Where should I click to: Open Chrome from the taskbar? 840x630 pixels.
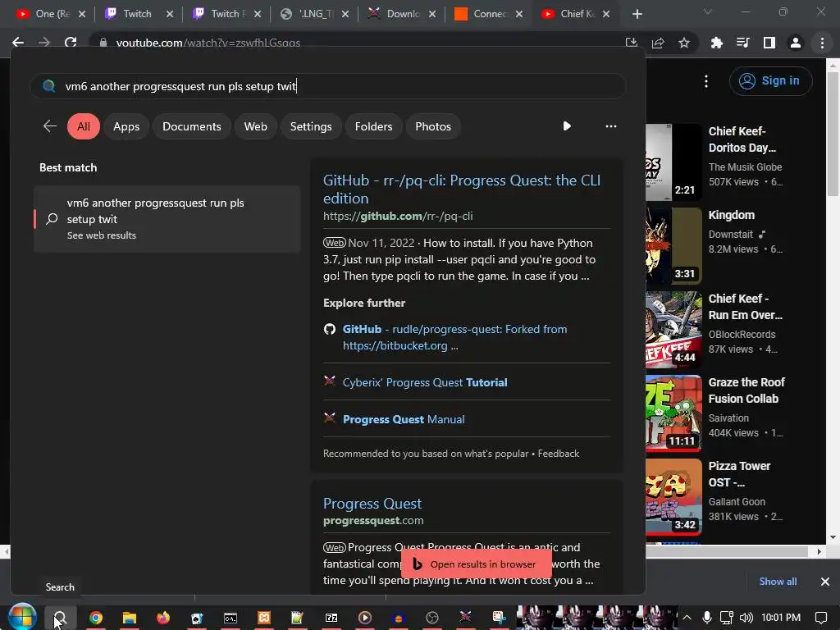coord(96,618)
